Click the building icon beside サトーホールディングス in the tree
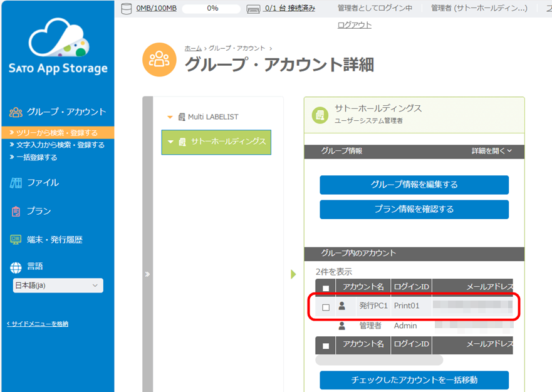This screenshot has width=552, height=392. click(x=182, y=142)
